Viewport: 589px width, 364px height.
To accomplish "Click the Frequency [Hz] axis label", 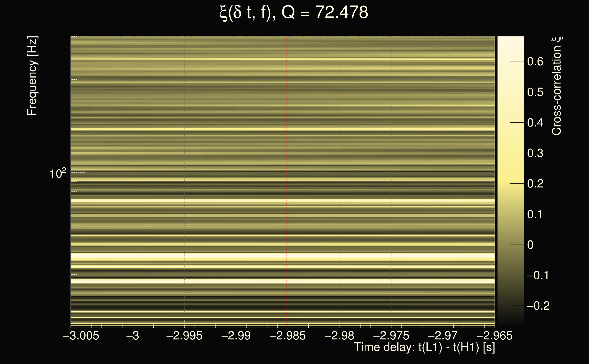I will click(x=32, y=76).
